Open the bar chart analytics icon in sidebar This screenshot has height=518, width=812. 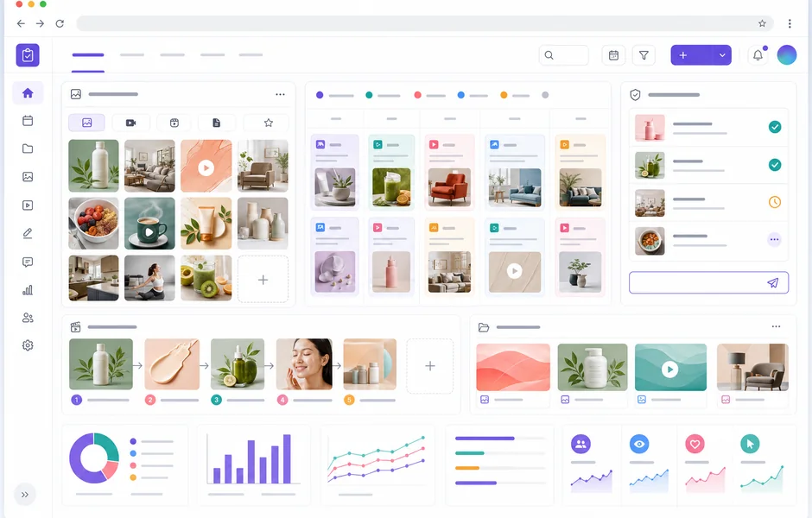point(28,290)
